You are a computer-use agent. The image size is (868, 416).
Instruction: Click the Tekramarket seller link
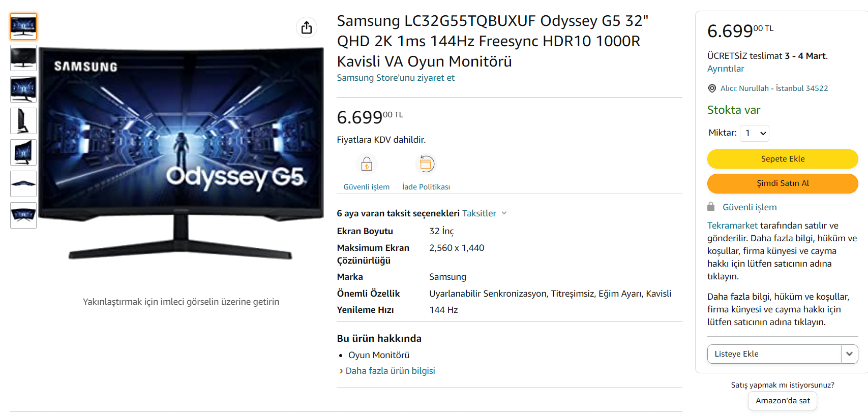[732, 226]
